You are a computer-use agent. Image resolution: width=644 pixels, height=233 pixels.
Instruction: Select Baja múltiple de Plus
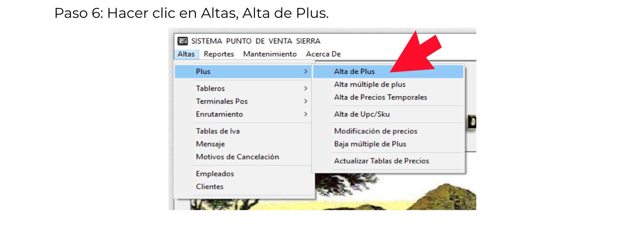[370, 144]
